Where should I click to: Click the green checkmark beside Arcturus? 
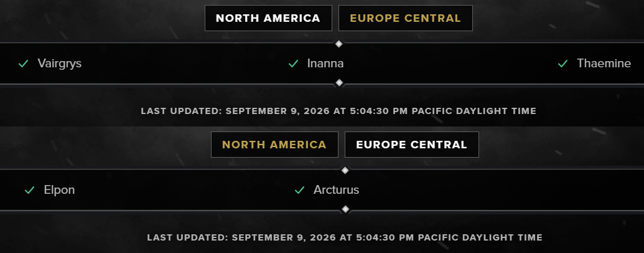point(299,190)
